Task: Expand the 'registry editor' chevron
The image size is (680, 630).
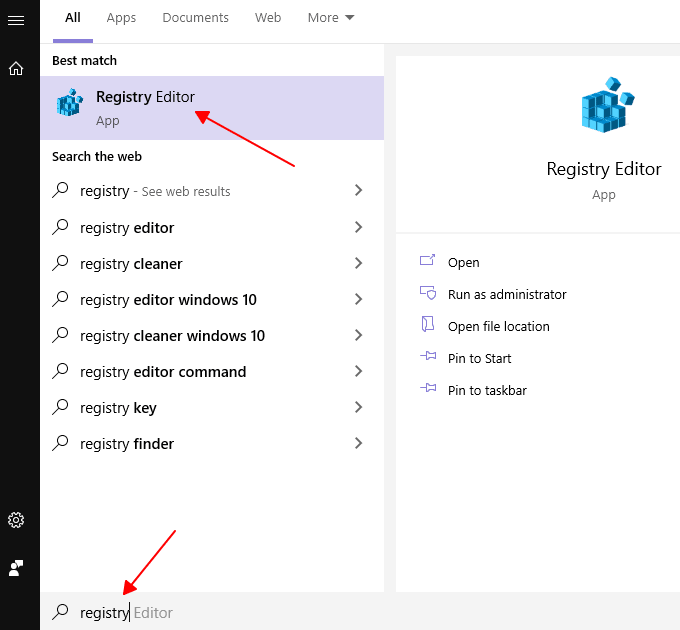Action: point(358,227)
